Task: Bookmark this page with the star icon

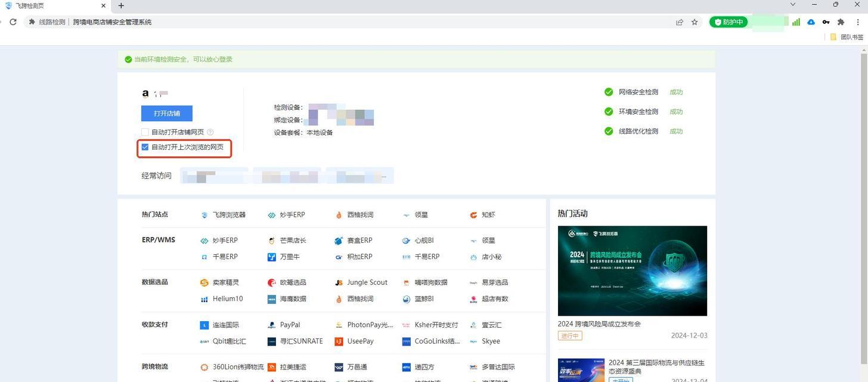Action: click(695, 22)
